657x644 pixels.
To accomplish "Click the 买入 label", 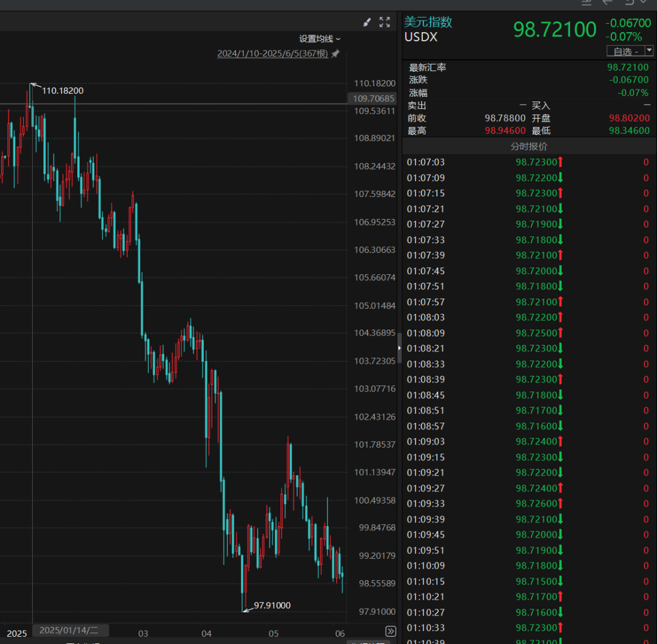I will coord(541,106).
